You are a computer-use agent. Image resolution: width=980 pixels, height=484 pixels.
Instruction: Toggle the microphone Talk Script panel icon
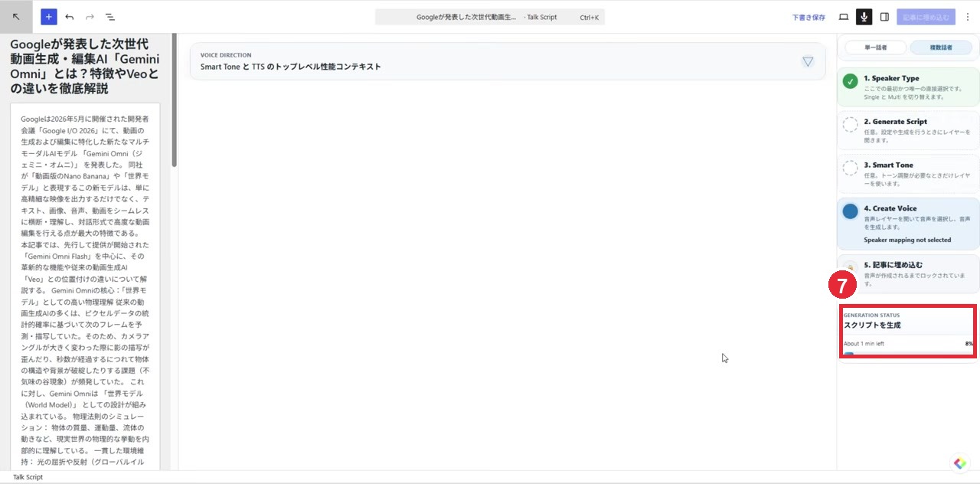[864, 17]
